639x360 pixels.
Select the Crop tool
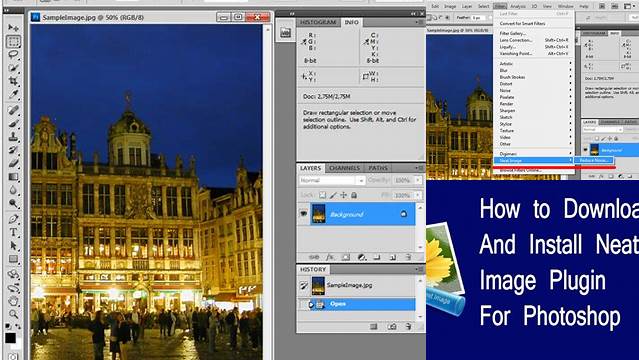13,81
